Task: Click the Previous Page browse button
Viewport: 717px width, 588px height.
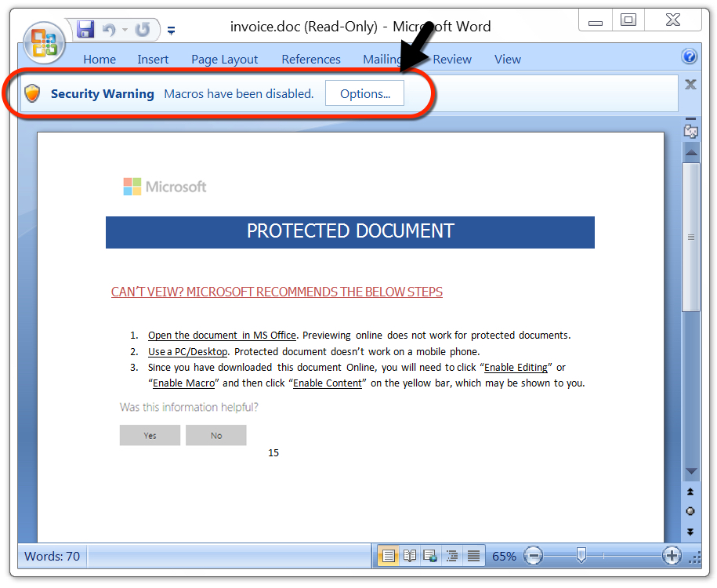Action: pyautogui.click(x=690, y=492)
